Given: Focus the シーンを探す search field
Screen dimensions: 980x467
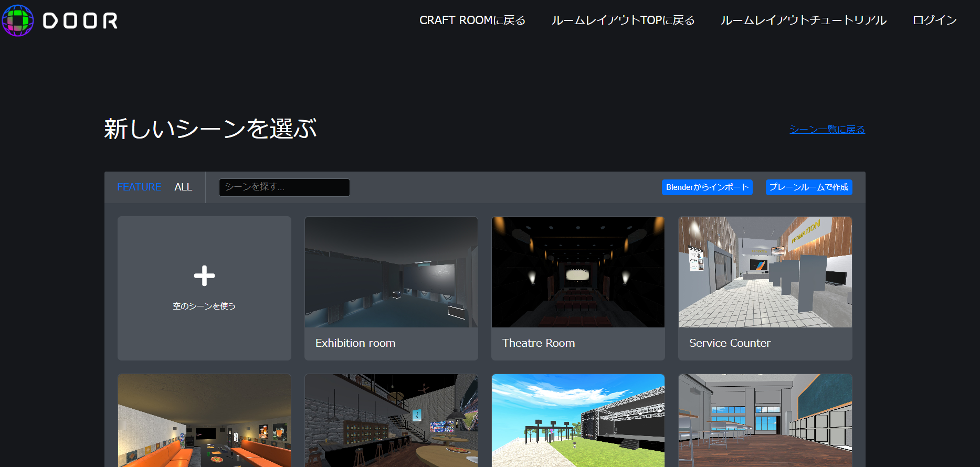Looking at the screenshot, I should click(284, 187).
